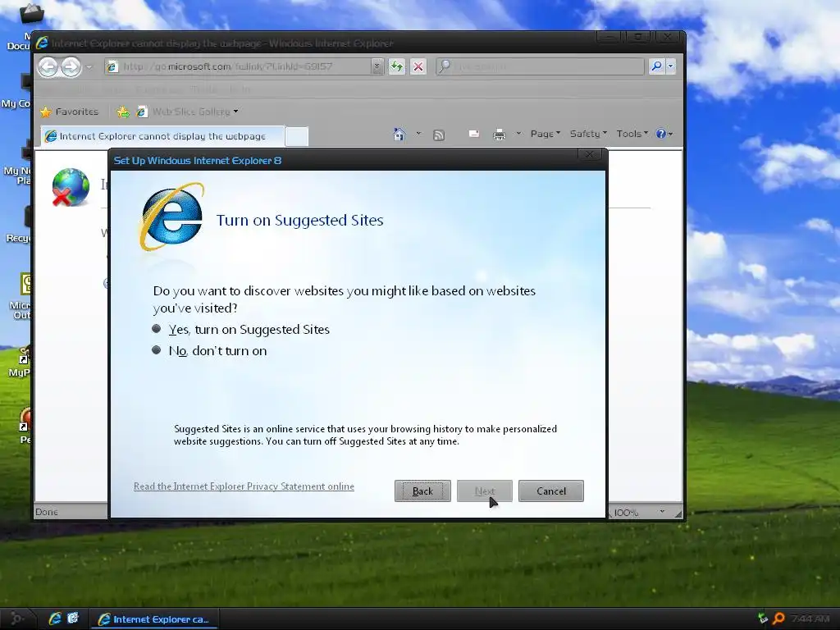Click the Back button in setup dialog
This screenshot has height=630, width=840.
(x=422, y=491)
